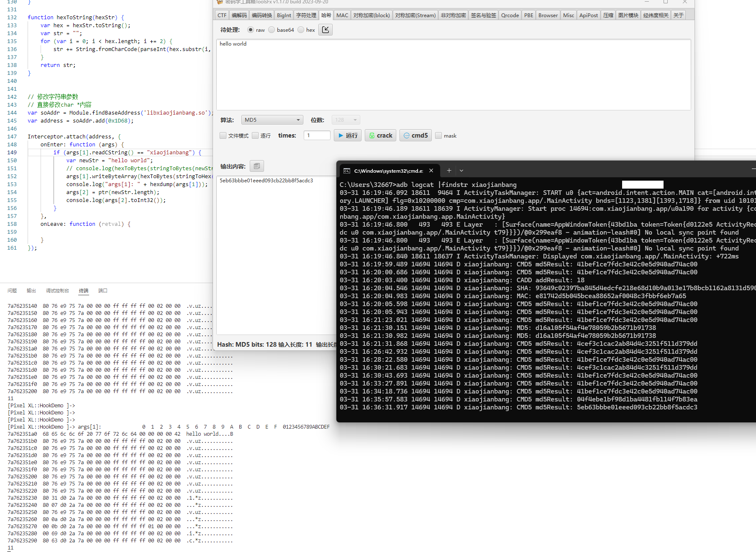Click the import file icon beside hex
This screenshot has height=552, width=756.
click(x=325, y=30)
